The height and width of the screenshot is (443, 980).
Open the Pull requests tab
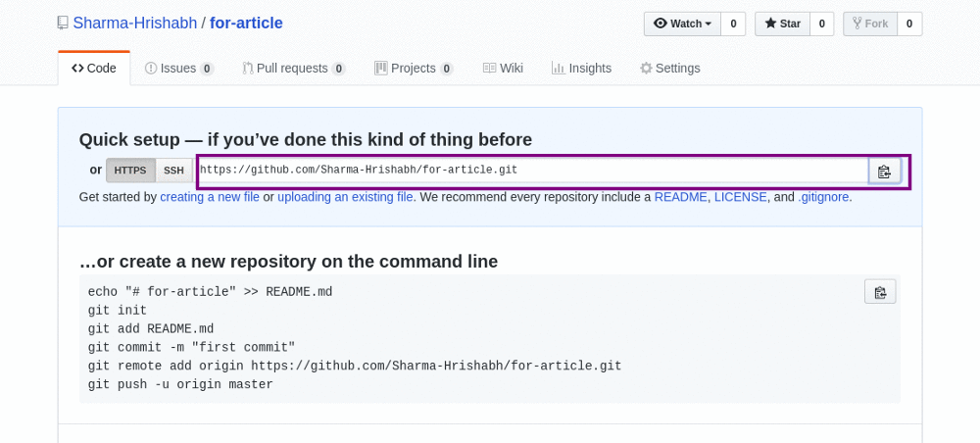[x=294, y=68]
